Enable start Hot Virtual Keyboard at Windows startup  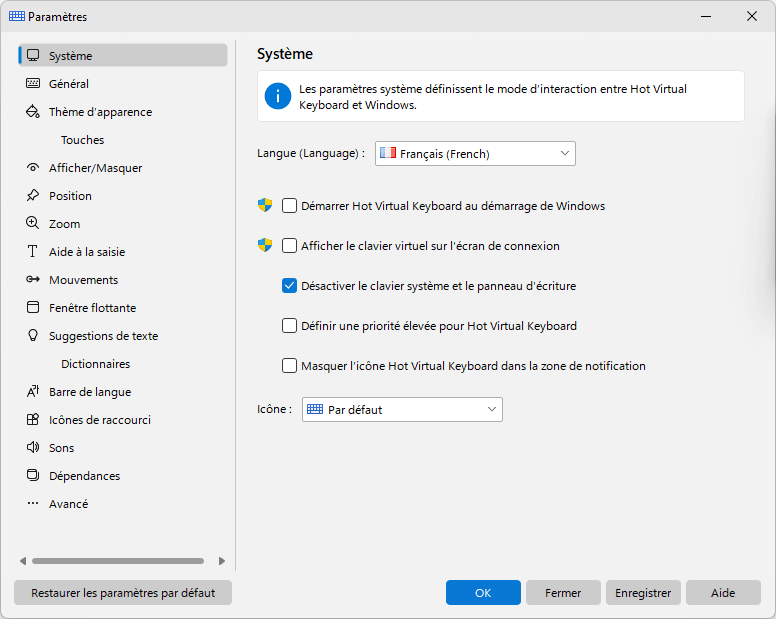pos(289,205)
